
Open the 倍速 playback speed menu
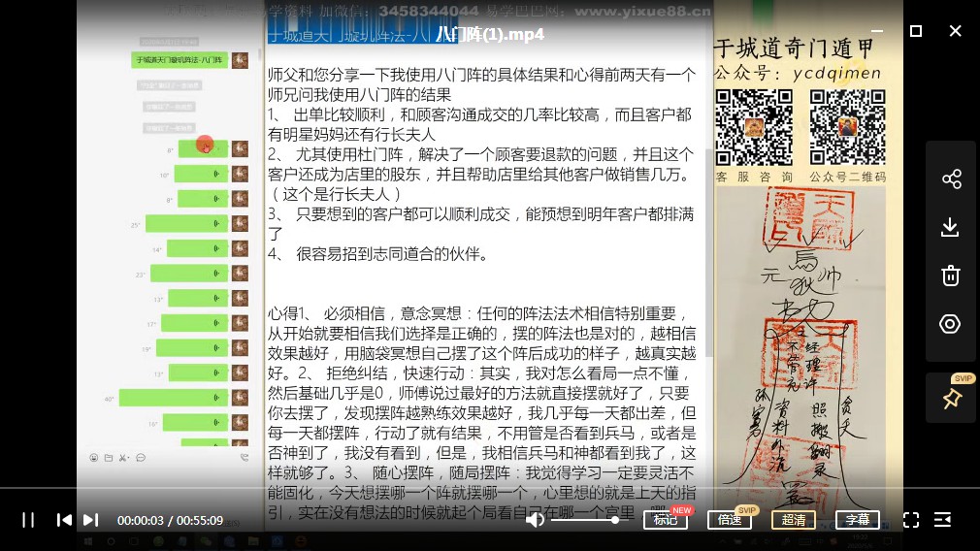[730, 520]
